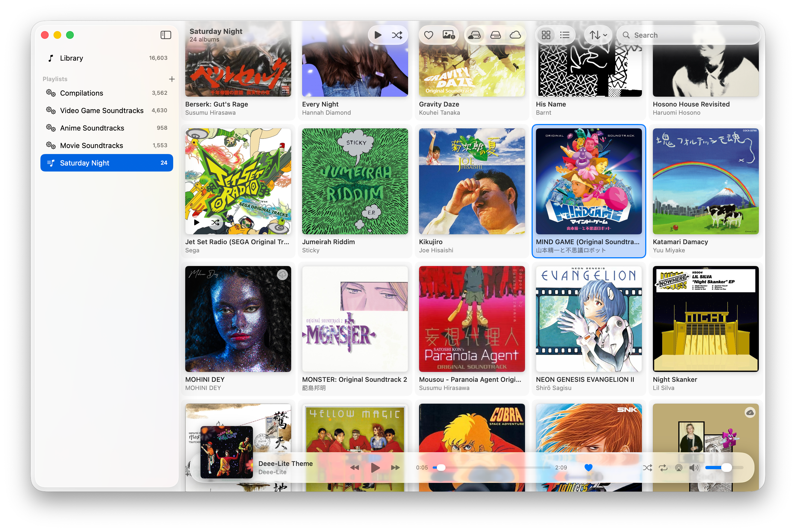The height and width of the screenshot is (532, 796).
Task: Adjust the volume slider
Action: 724,468
